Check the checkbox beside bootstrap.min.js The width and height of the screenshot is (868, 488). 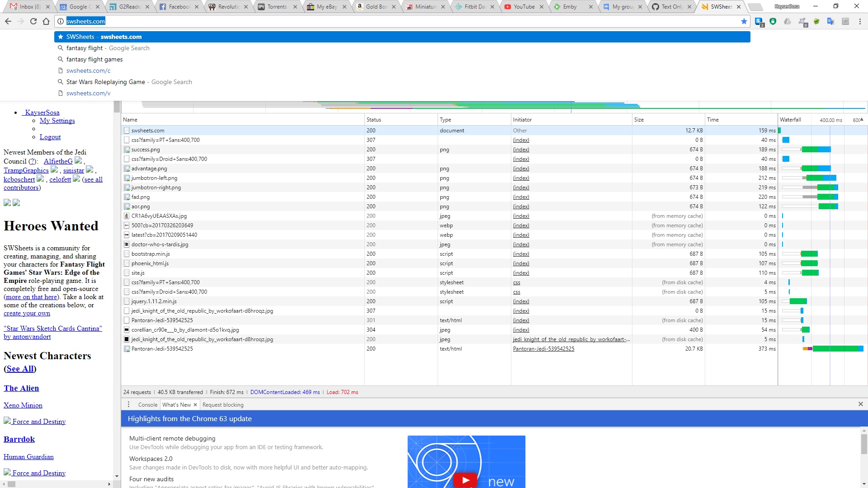(127, 254)
